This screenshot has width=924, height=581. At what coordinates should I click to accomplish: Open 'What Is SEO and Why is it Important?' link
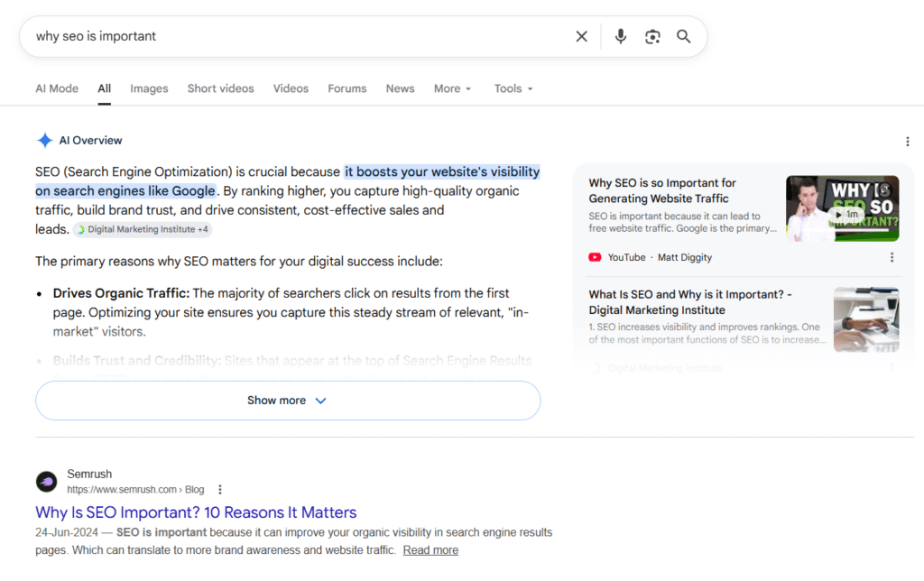(x=690, y=302)
